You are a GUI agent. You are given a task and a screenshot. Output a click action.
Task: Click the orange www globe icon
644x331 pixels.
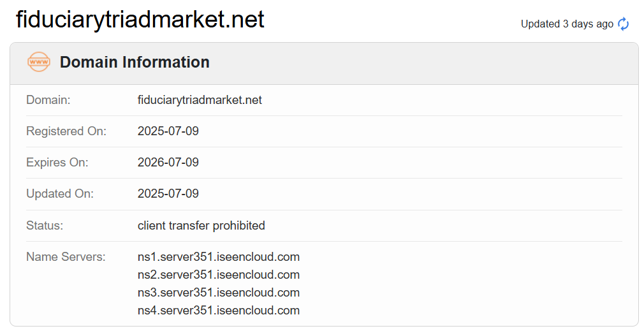pyautogui.click(x=38, y=62)
